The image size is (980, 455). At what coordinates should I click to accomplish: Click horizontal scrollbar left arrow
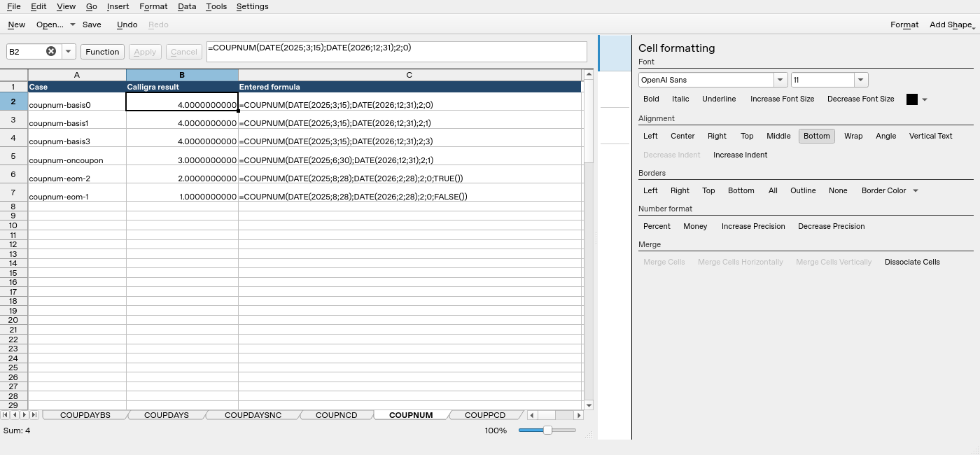click(532, 415)
